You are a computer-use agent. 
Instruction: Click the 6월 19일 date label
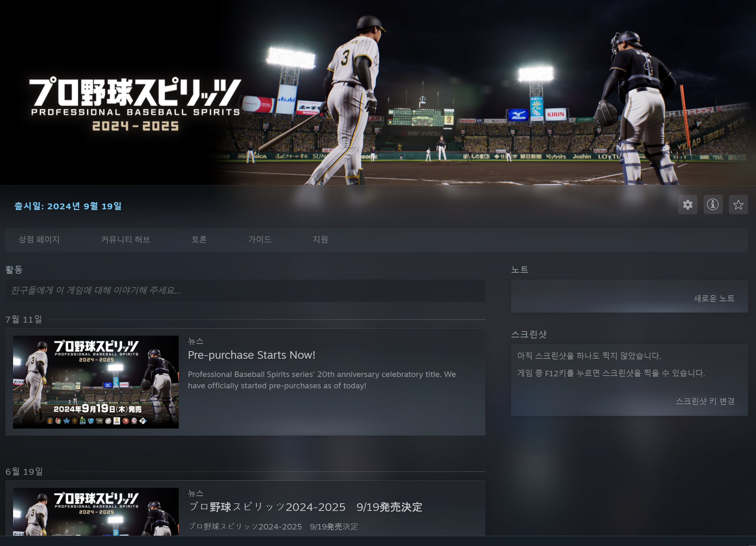coord(24,472)
